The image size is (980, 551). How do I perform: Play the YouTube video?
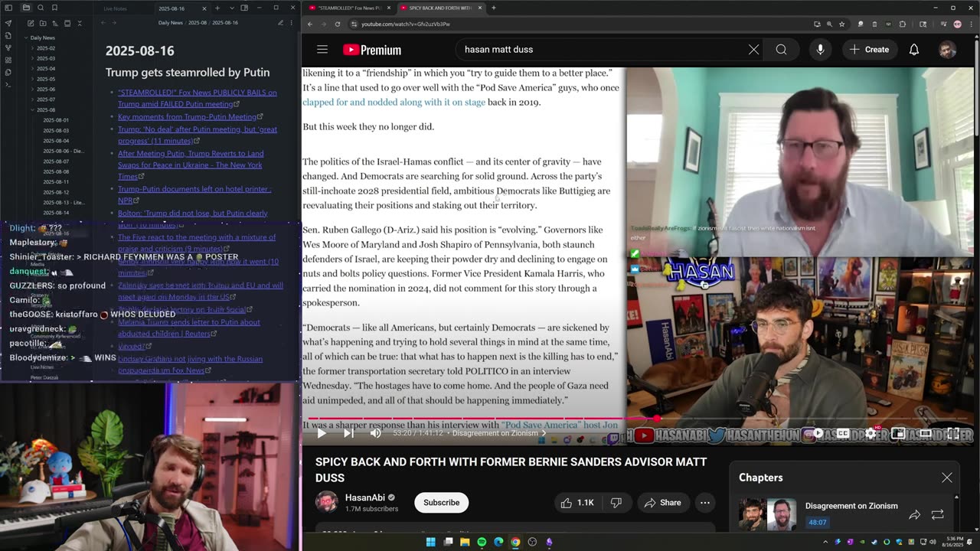(x=322, y=433)
